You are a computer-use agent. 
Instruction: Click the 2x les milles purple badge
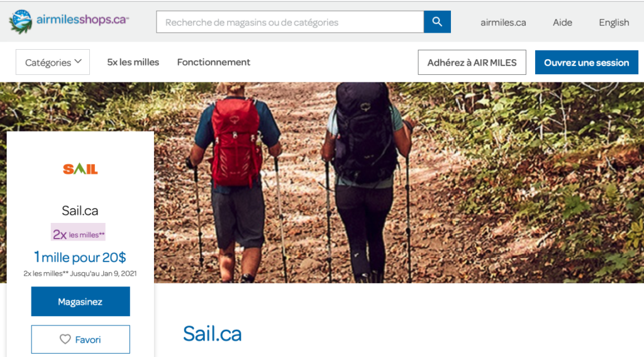click(x=78, y=232)
